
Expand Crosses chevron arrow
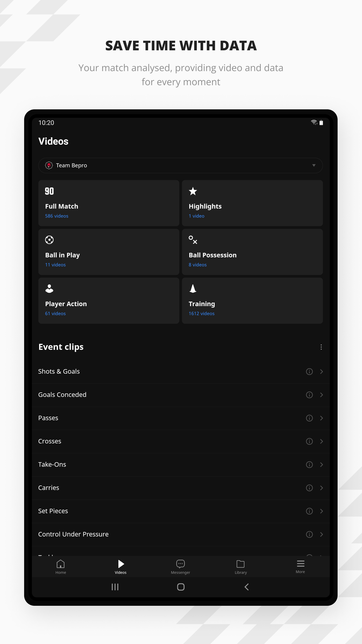[x=322, y=441]
